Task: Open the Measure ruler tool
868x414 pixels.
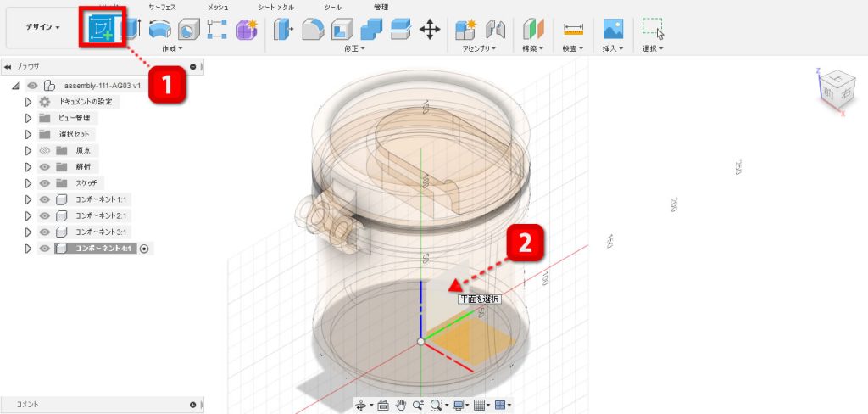Action: point(574,30)
